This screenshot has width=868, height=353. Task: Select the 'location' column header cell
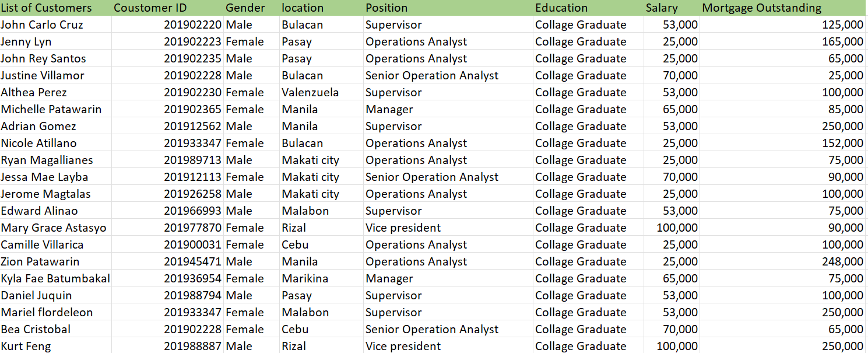coord(322,8)
